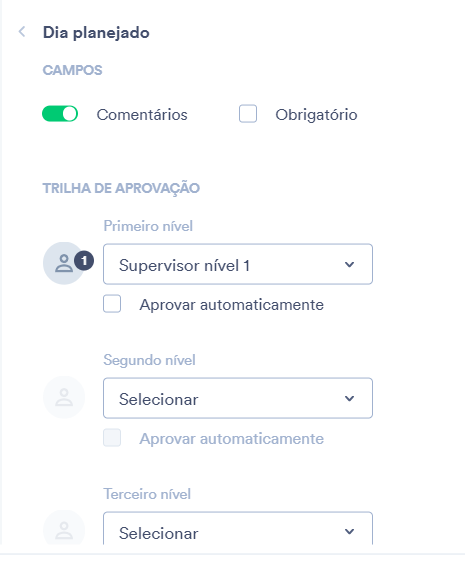Click the Dia planejado page title

pos(96,33)
